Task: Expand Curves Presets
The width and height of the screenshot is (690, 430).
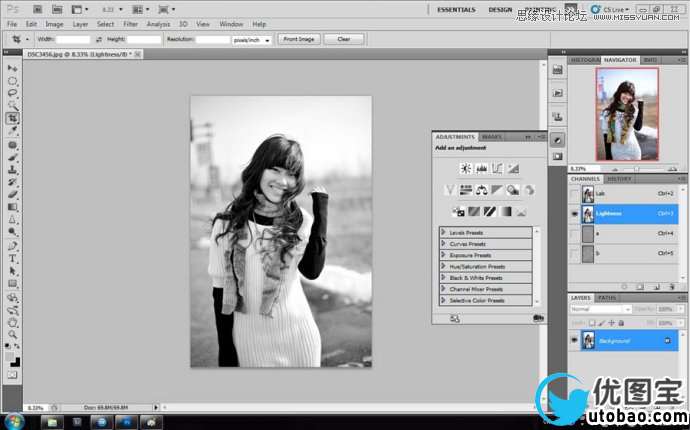Action: (x=444, y=243)
